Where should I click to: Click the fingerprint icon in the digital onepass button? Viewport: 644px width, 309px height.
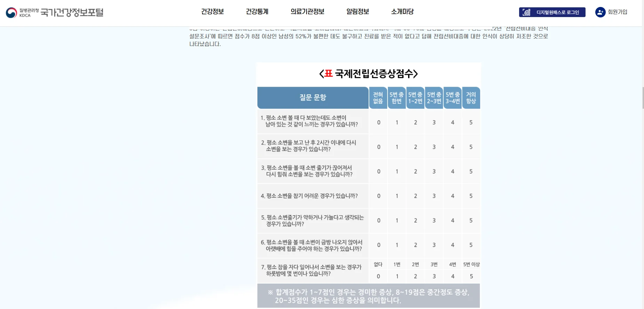coord(527,12)
